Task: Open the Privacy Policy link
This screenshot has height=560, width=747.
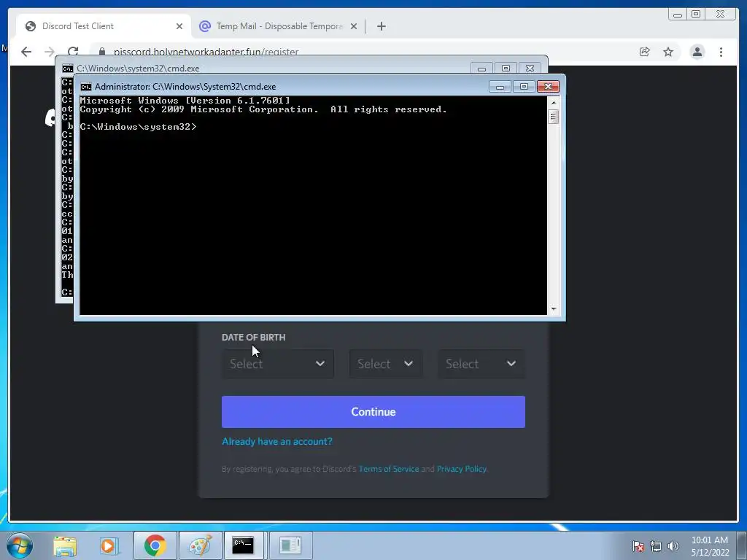Action: [x=461, y=469]
